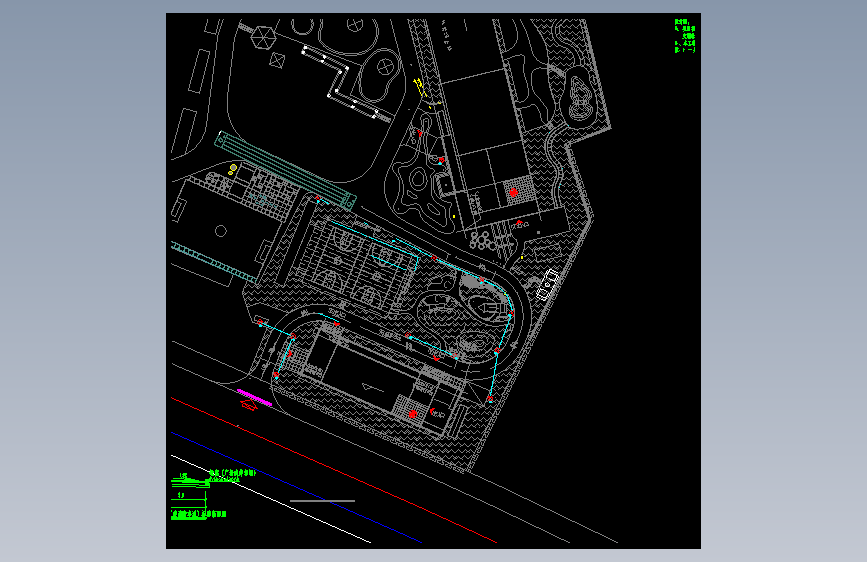Select the CAD drawing thumbnail preview
The width and height of the screenshot is (867, 562).
point(434,281)
